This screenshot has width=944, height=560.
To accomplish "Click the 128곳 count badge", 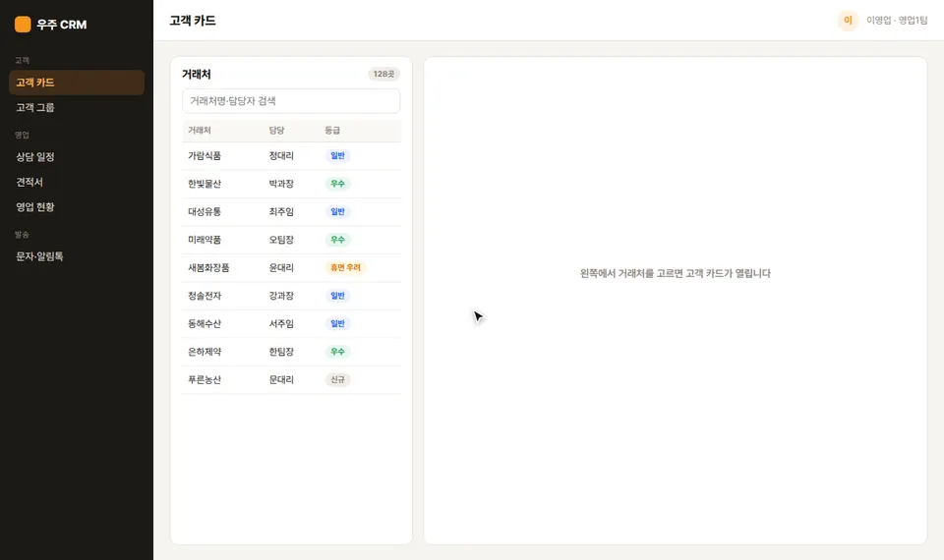I will (383, 74).
